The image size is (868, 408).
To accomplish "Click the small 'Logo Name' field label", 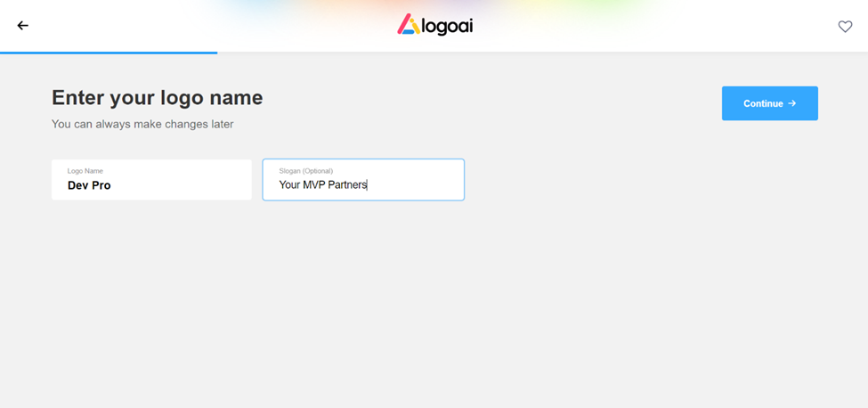I will coord(85,171).
